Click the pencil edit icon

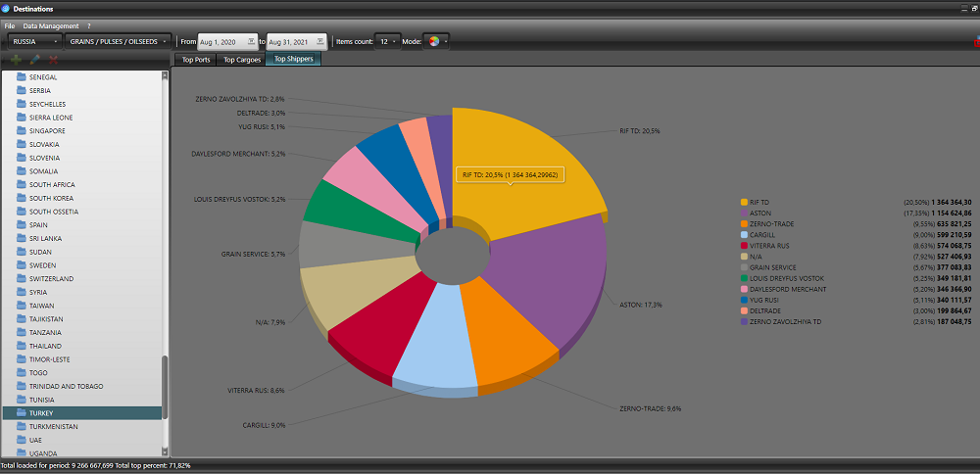tap(34, 60)
